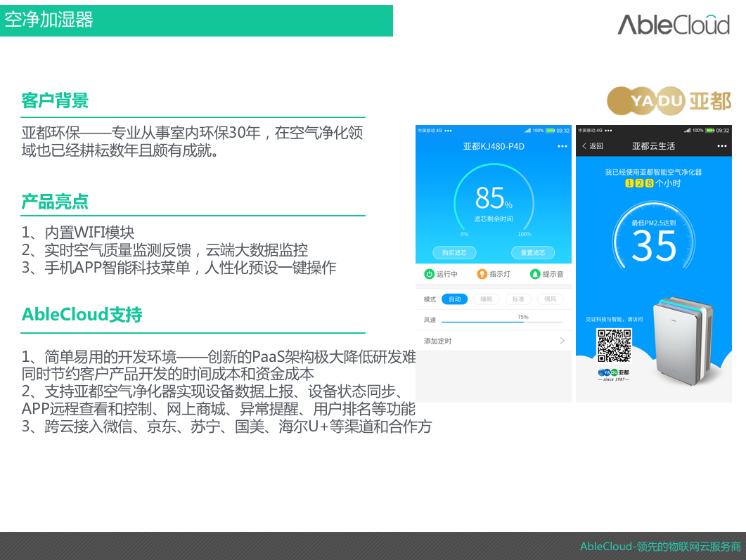Open the three-dot menu beside 亚都KJ480-P4D
Screen dimensions: 746x560
[562, 146]
